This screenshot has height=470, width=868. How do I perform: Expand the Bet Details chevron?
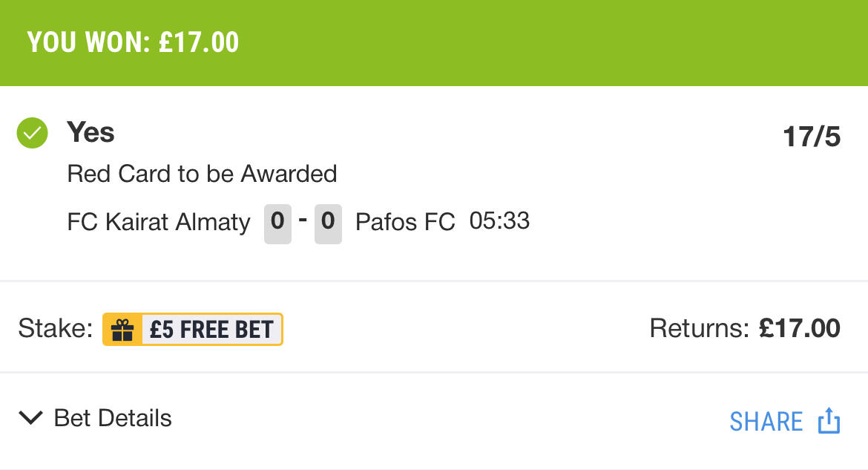[x=30, y=418]
